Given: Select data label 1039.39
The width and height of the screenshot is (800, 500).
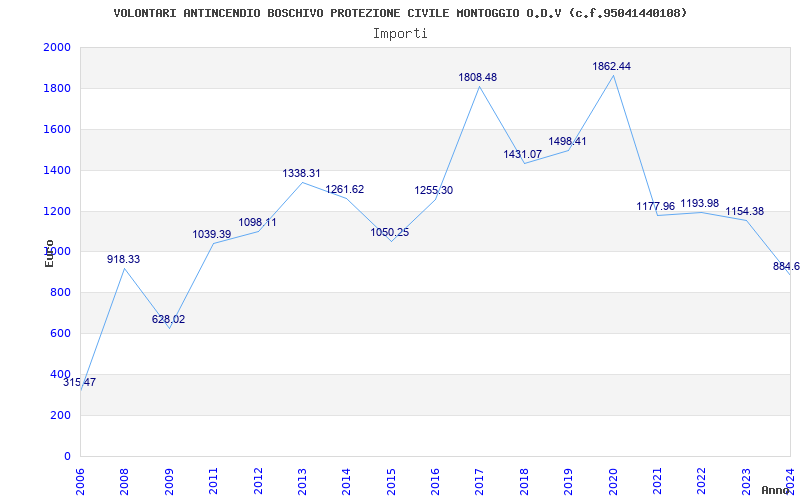Looking at the screenshot, I should click(x=212, y=234).
